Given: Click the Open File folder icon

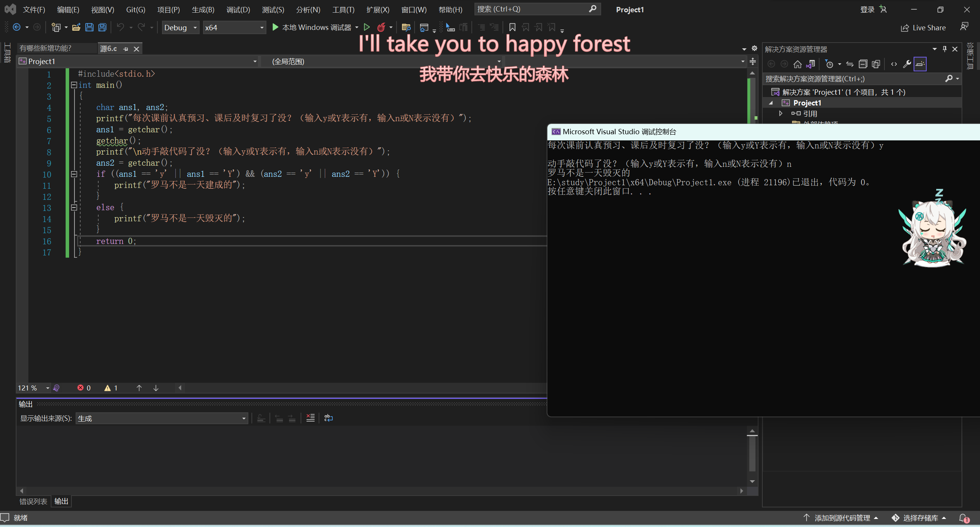Looking at the screenshot, I should coord(76,27).
